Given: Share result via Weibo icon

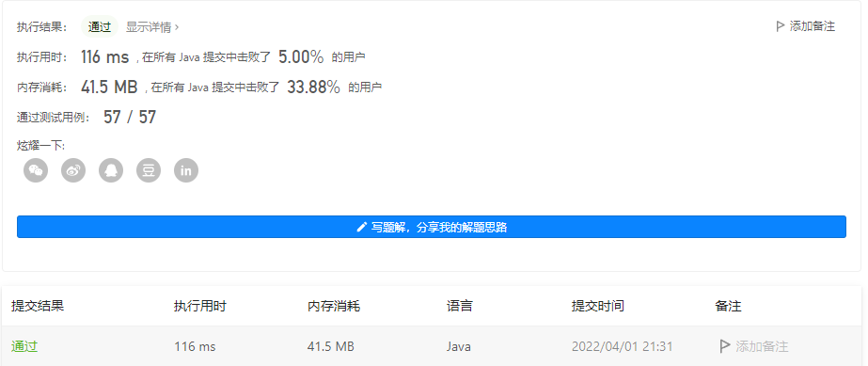Looking at the screenshot, I should [x=73, y=170].
